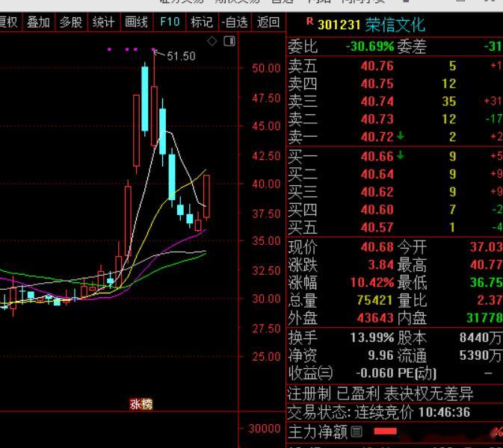Click 外盘 value 43643

[x=374, y=318]
